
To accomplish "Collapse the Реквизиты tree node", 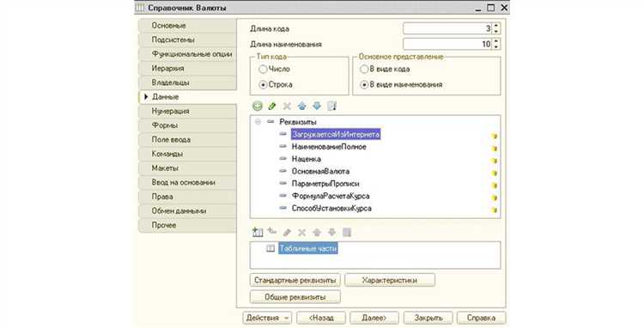I will [x=258, y=122].
